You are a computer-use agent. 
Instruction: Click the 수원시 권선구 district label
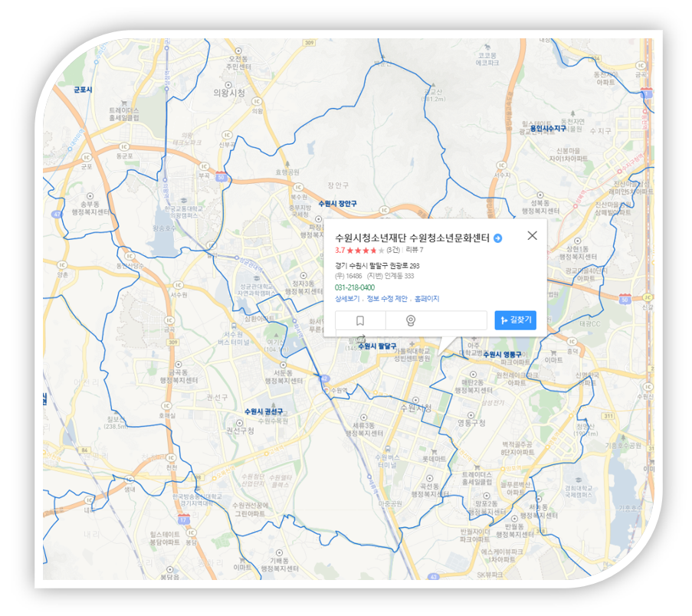pos(264,411)
